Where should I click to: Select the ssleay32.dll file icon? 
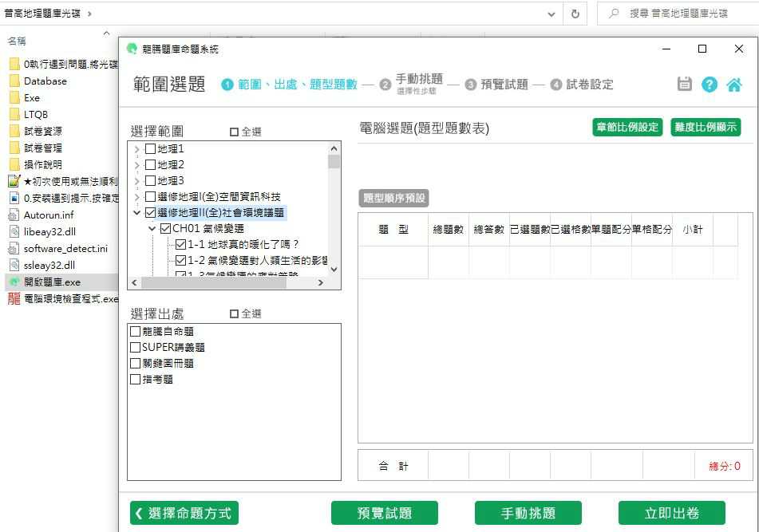14,266
